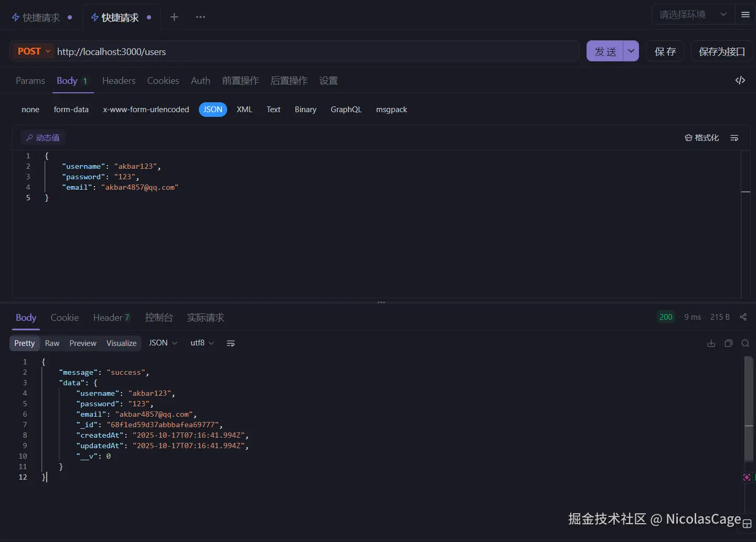Image resolution: width=756 pixels, height=542 pixels.
Task: Search within the response body
Action: [x=745, y=343]
